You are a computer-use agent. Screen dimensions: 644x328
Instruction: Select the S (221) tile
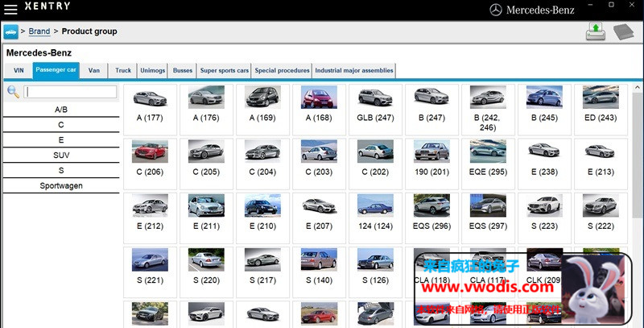coord(150,272)
